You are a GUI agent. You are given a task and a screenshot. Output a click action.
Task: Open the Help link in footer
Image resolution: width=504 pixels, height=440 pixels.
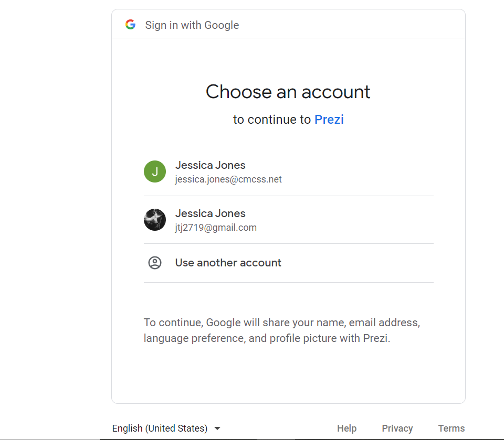(346, 428)
